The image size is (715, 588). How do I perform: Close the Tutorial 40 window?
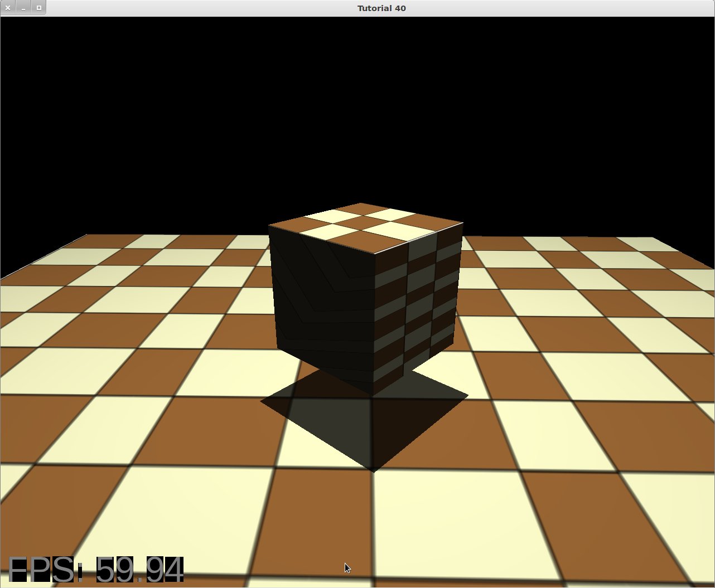(8, 8)
